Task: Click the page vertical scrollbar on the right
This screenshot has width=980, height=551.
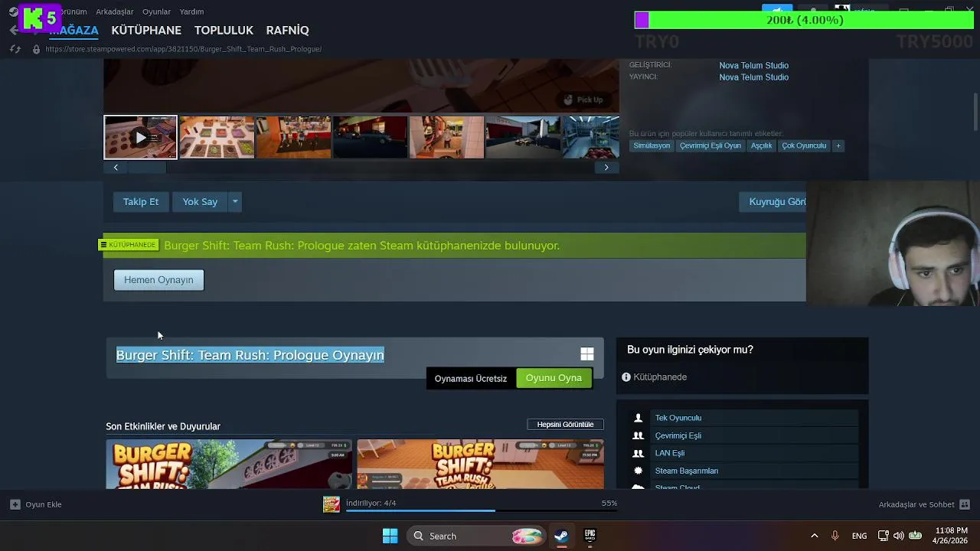Action: point(975,112)
